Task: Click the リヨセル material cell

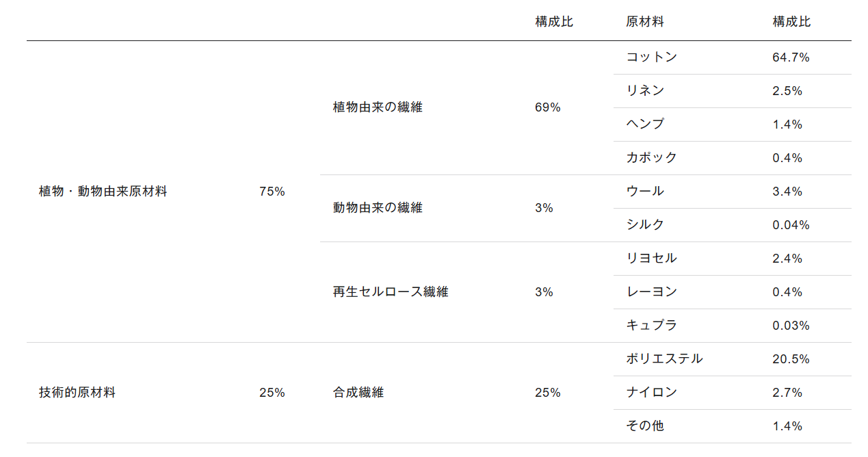Action: click(x=651, y=259)
